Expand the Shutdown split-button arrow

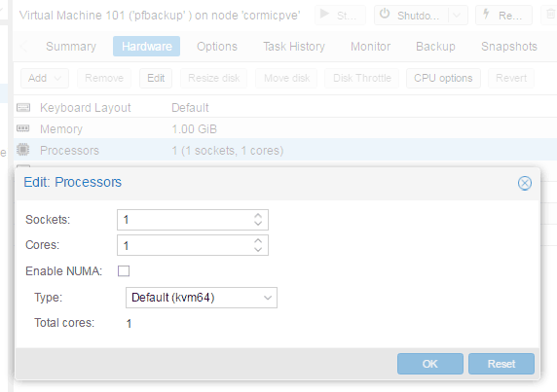[458, 16]
